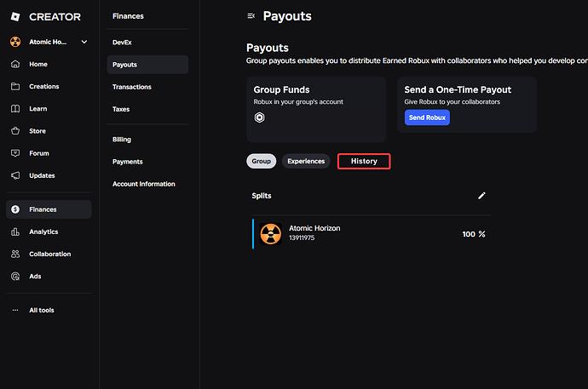Image resolution: width=588 pixels, height=389 pixels.
Task: Open the Analytics label in sidebar
Action: [x=43, y=232]
